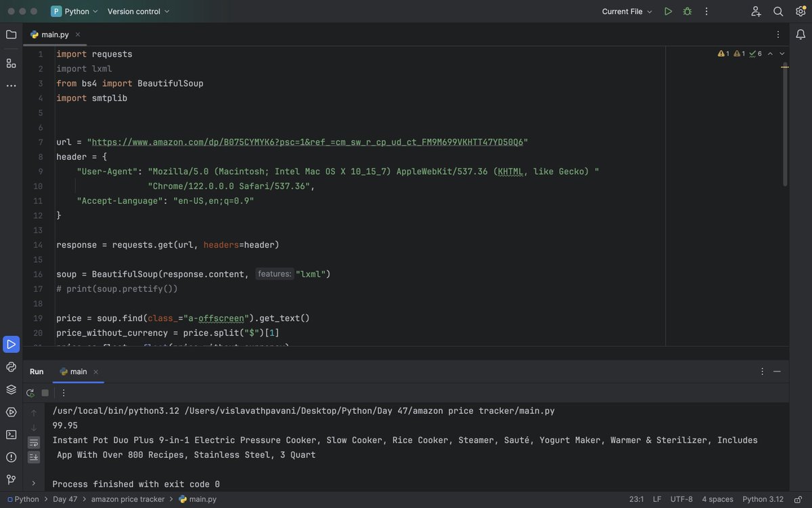Image resolution: width=812 pixels, height=508 pixels.
Task: Open Current File run configuration dropdown
Action: coord(627,12)
